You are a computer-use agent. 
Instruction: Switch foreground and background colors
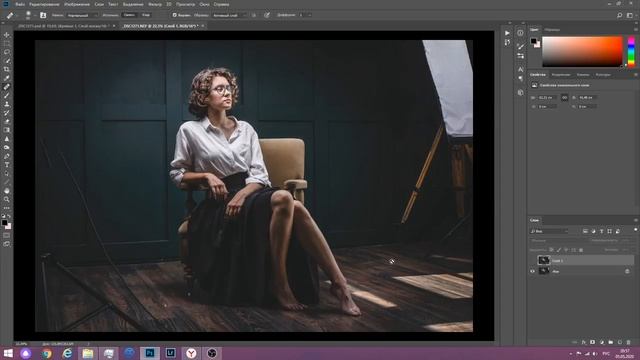[9, 216]
